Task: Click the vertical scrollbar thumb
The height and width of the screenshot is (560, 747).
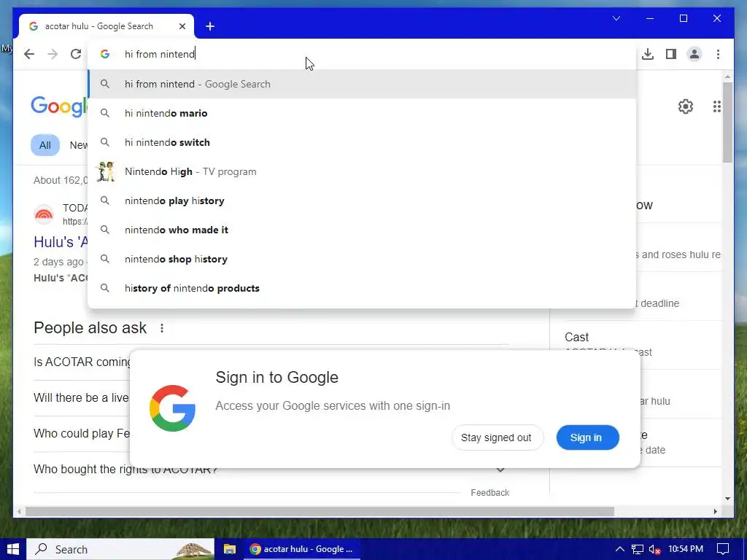Action: (727, 122)
